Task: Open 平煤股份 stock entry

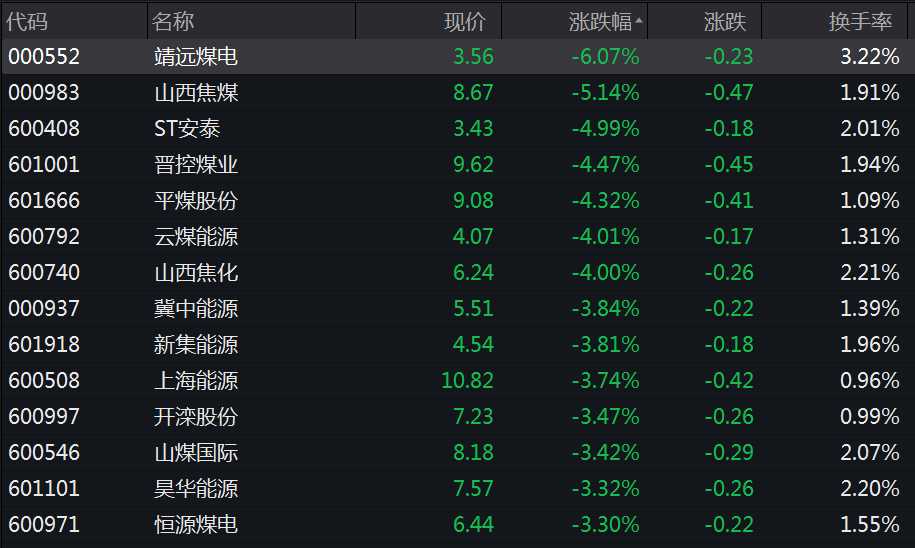Action: (x=458, y=201)
